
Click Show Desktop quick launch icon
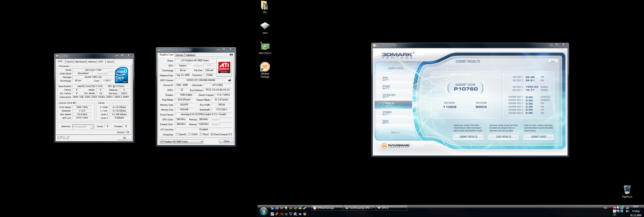[x=277, y=208]
